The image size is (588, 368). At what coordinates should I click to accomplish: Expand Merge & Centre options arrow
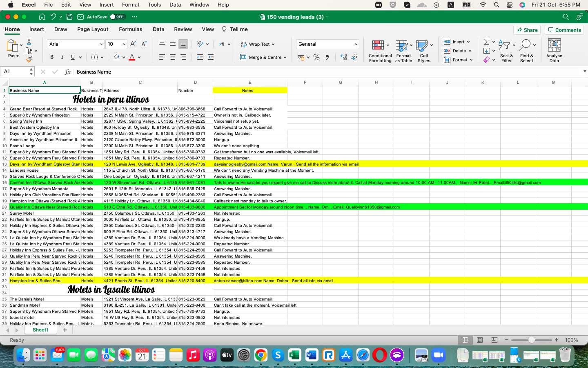coord(285,58)
